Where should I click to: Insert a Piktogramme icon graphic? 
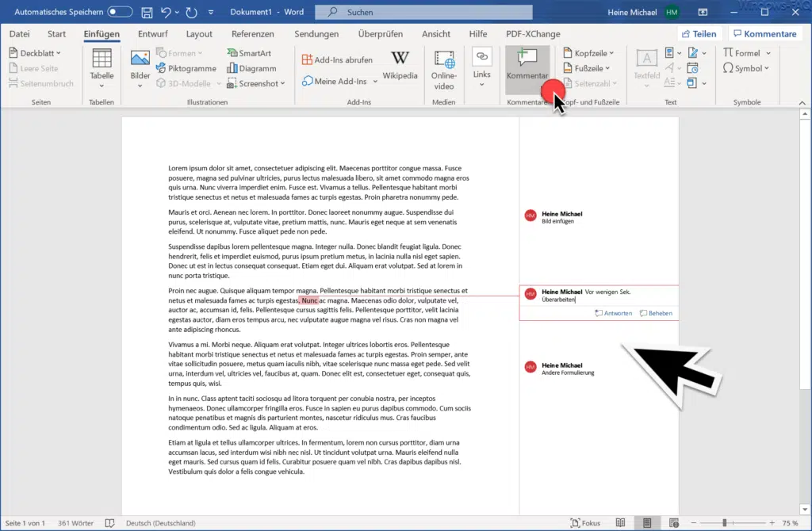(x=187, y=68)
